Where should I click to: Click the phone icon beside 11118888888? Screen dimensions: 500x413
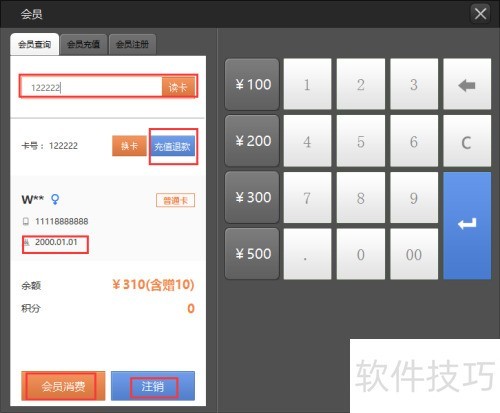[26, 221]
